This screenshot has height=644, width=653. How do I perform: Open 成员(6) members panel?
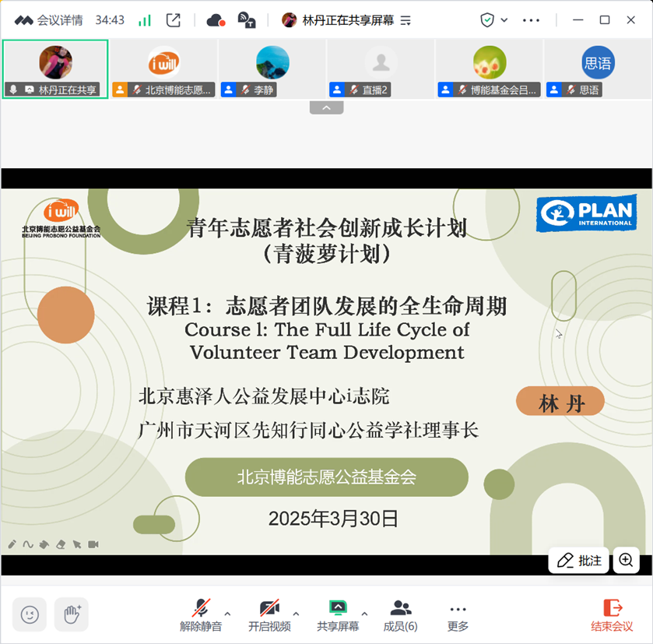[400, 615]
